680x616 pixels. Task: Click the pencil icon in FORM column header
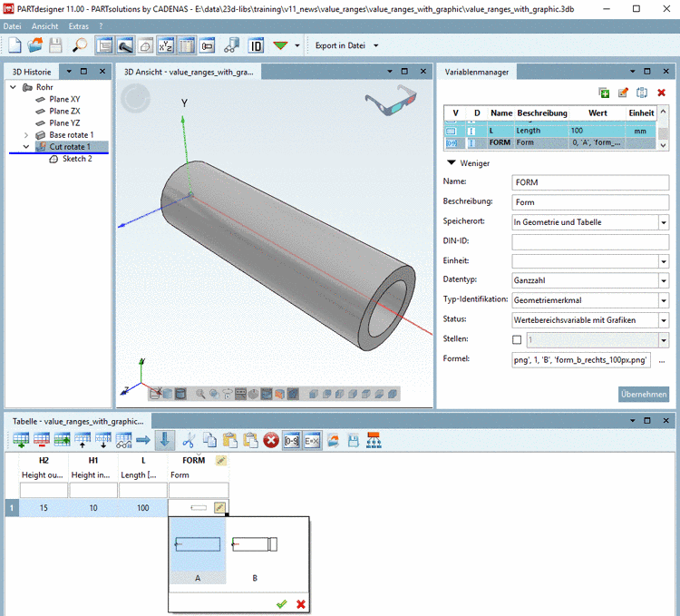pyautogui.click(x=220, y=460)
